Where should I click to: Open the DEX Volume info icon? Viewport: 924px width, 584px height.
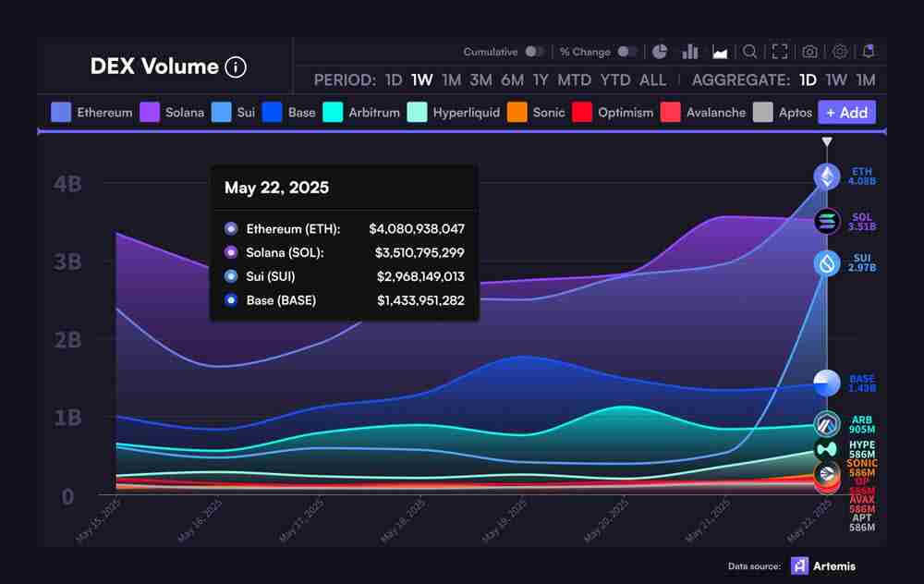[x=236, y=67]
